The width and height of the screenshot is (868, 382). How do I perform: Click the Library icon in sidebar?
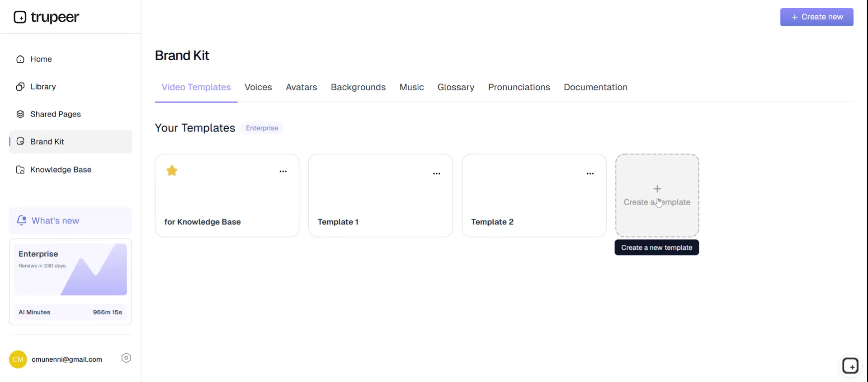[x=20, y=87]
